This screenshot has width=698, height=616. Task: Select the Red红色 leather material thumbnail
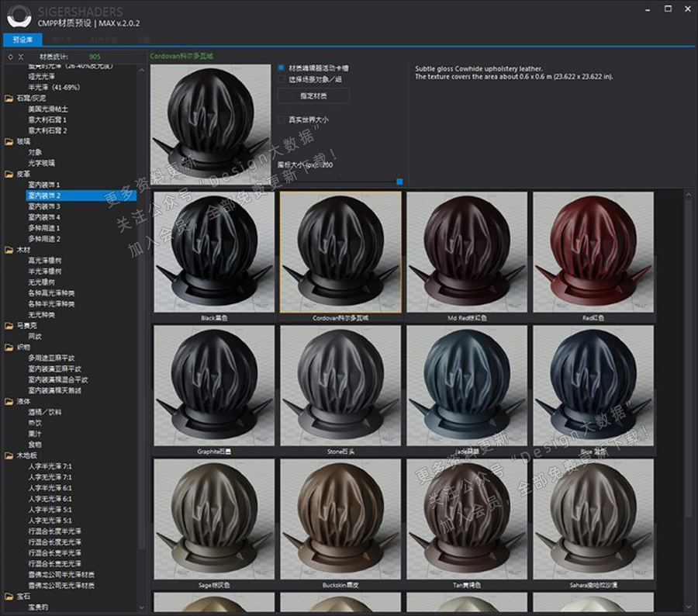point(593,252)
